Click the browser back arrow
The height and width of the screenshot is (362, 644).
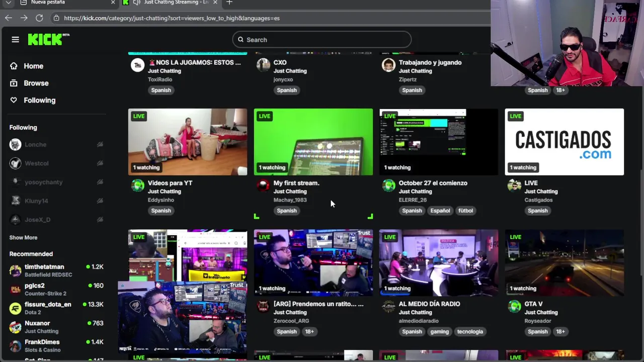9,18
